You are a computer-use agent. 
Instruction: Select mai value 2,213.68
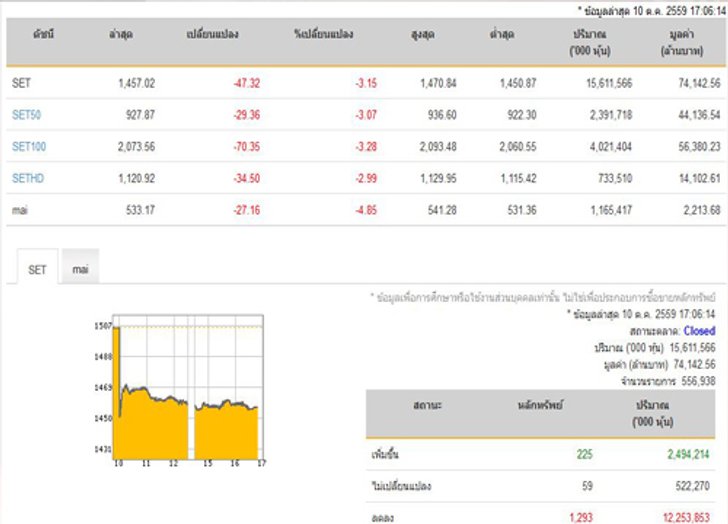702,210
